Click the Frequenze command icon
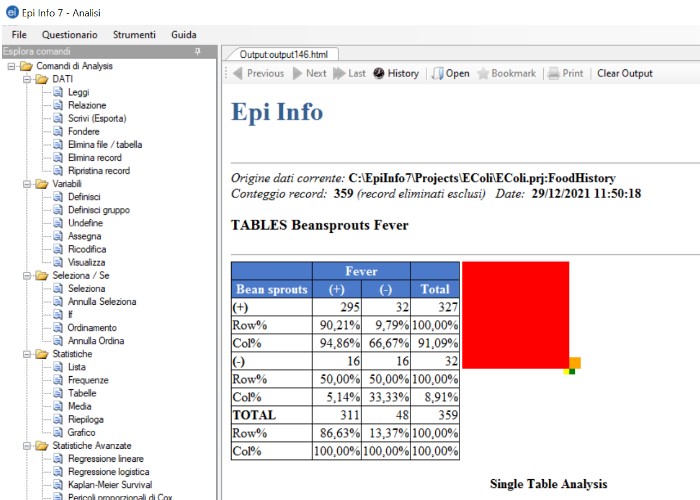Image resolution: width=700 pixels, height=500 pixels. pos(58,380)
